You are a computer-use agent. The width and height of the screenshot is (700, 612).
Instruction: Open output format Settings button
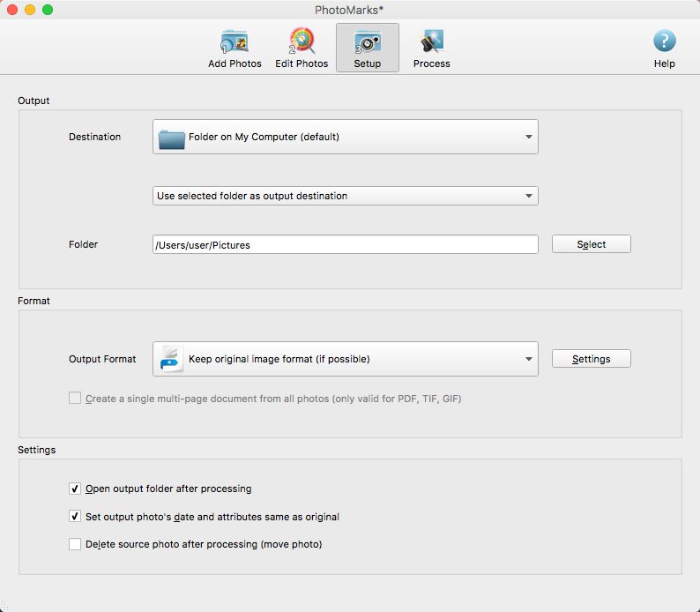point(591,359)
